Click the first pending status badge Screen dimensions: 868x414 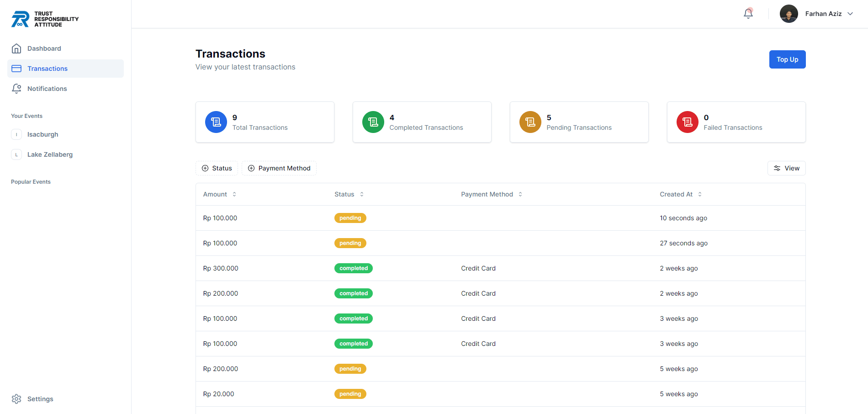(350, 218)
